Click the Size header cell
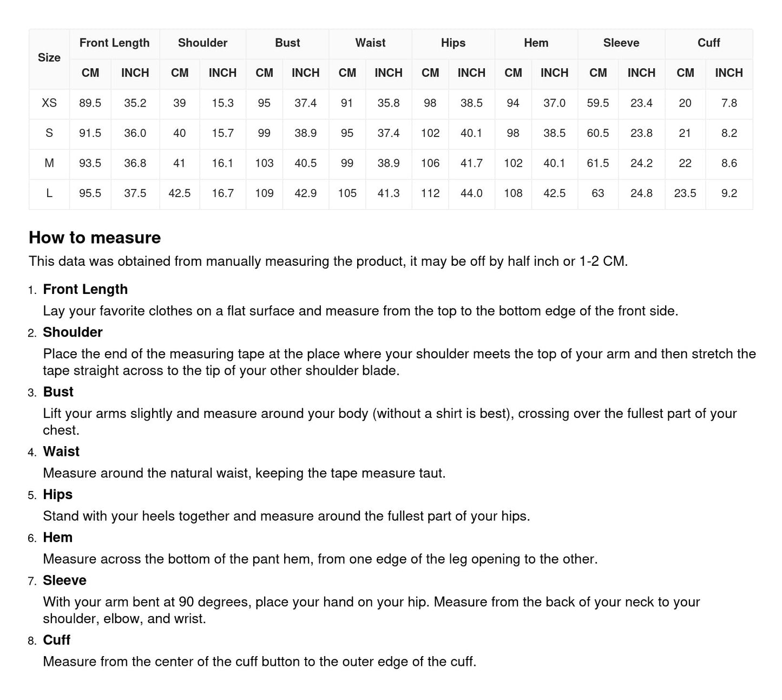782x700 pixels. pyautogui.click(x=49, y=58)
